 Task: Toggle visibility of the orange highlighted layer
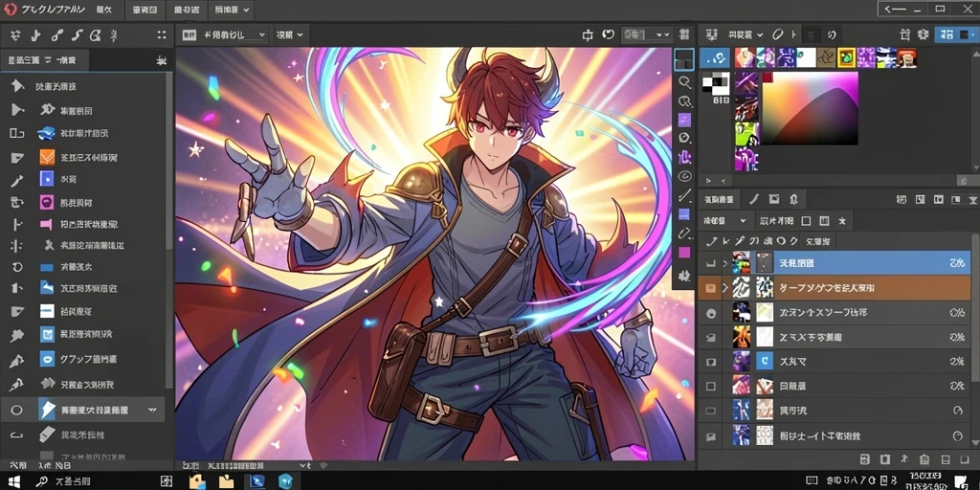(x=711, y=288)
